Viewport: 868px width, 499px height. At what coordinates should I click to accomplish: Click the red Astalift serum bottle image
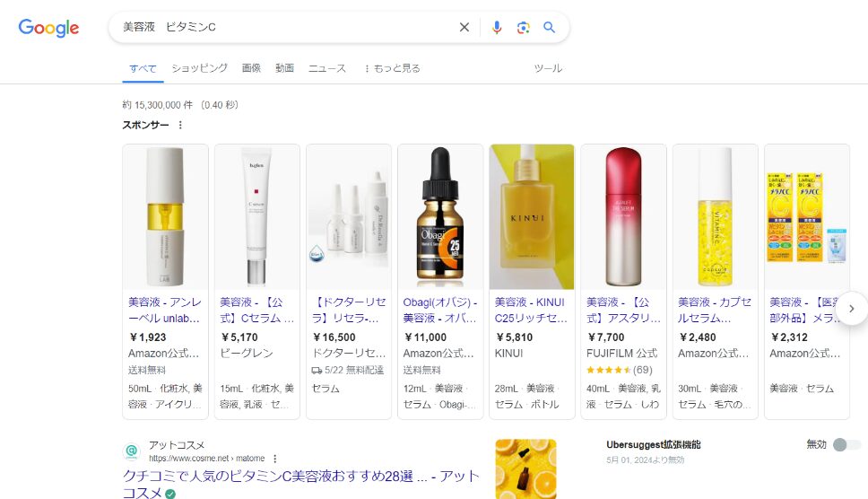click(x=623, y=216)
